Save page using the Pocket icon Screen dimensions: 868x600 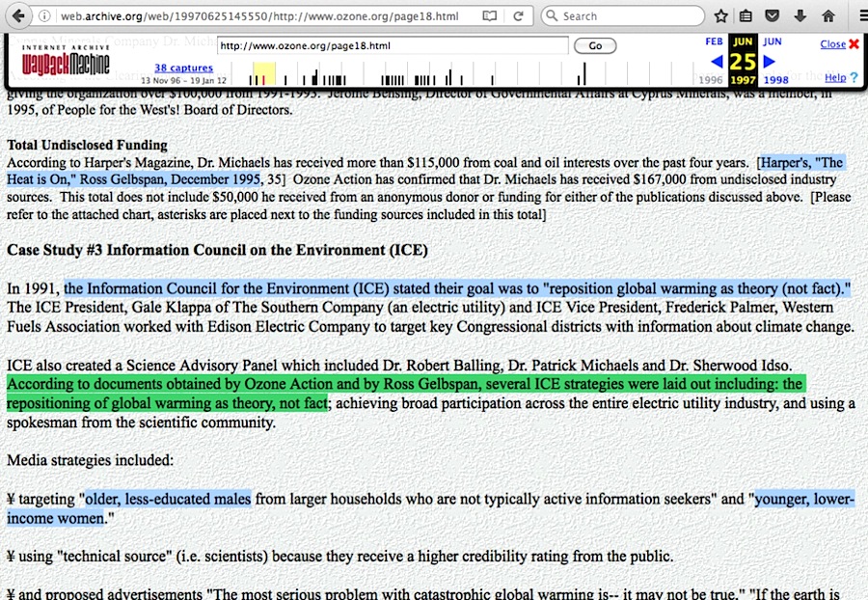[x=772, y=16]
